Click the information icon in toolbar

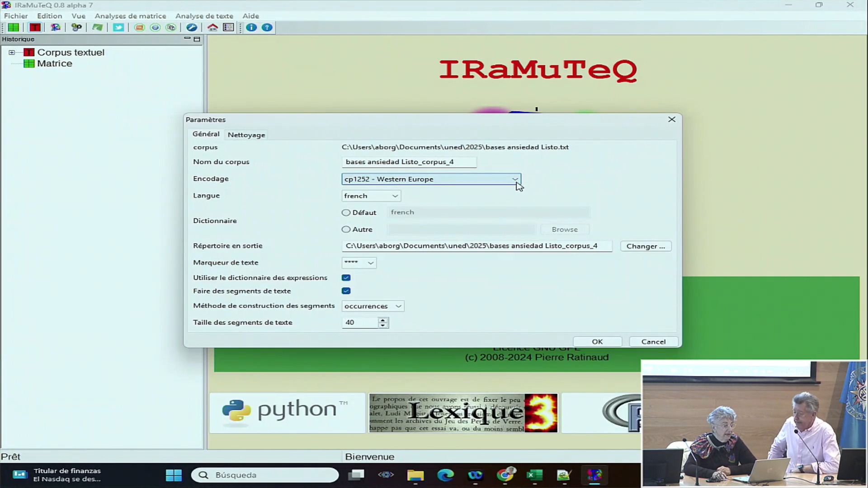[x=251, y=28]
